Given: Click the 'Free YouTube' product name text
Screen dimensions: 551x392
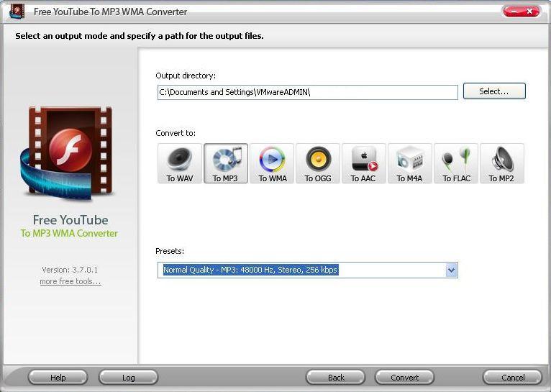Looking at the screenshot, I should tap(70, 220).
